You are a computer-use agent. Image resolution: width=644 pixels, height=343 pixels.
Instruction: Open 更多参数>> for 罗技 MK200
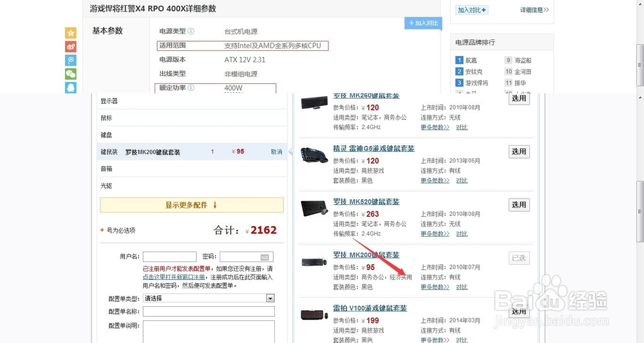[435, 287]
